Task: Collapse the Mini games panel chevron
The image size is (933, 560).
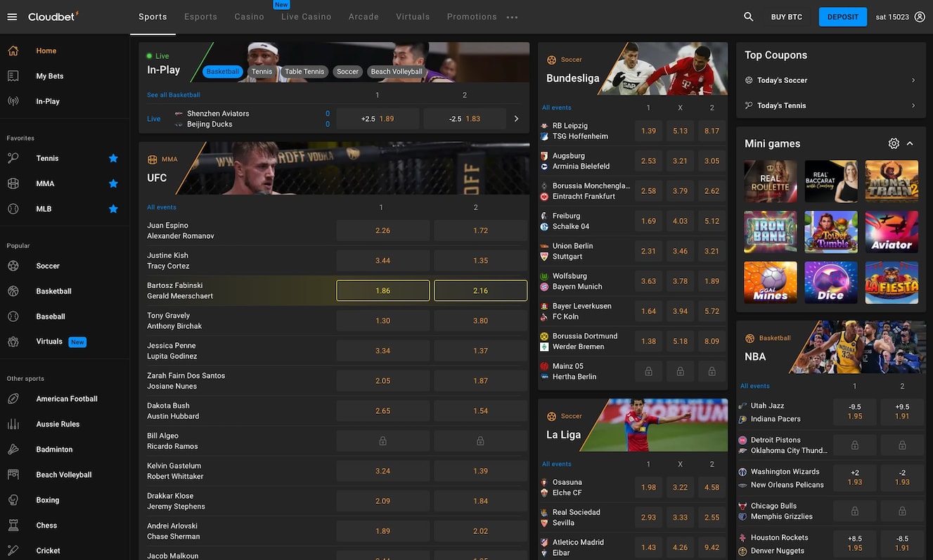Action: point(910,143)
